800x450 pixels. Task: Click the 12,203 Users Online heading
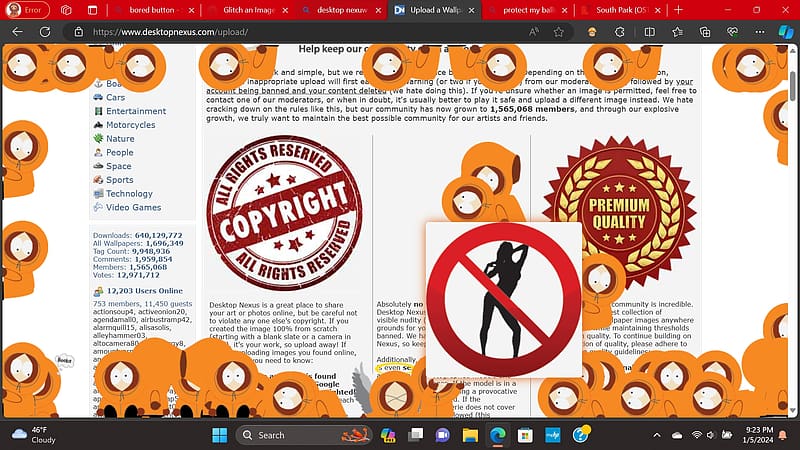(x=144, y=291)
